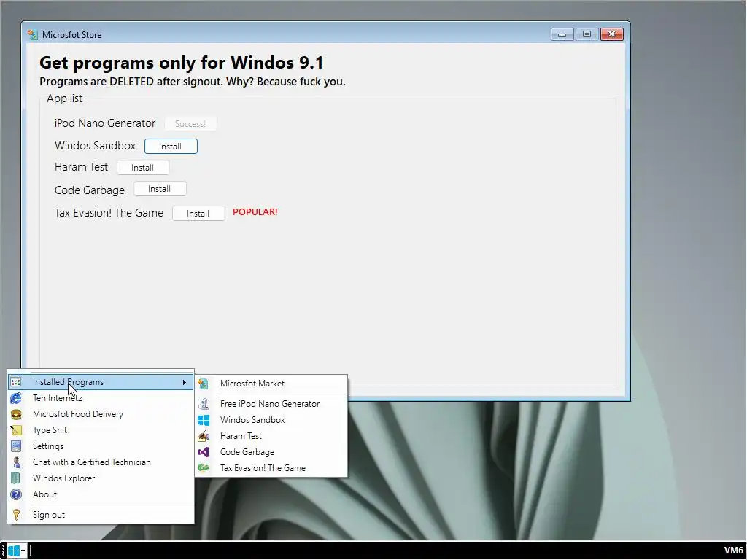Click the Certified Technician person icon
Screen dimensions: 747x560
pyautogui.click(x=16, y=462)
